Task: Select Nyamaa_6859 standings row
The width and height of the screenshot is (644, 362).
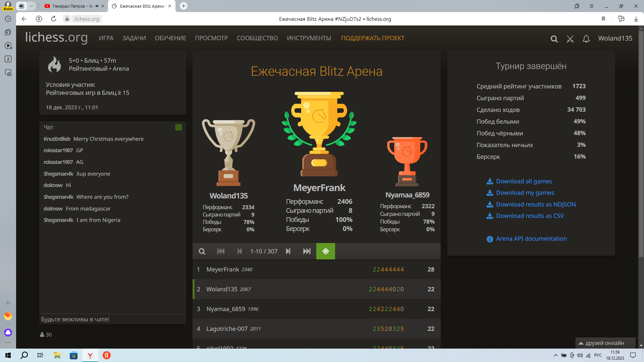Action: (x=316, y=309)
